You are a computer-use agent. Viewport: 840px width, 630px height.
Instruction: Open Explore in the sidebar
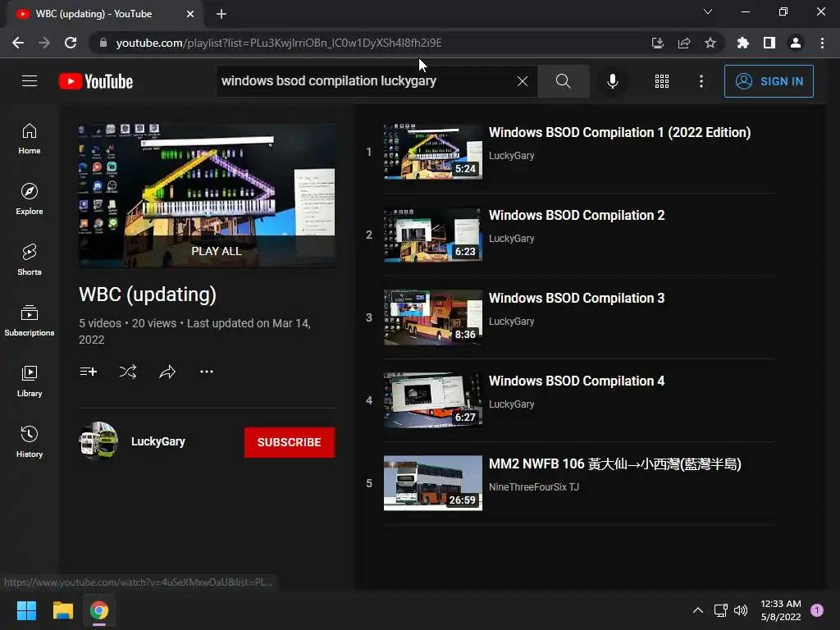pyautogui.click(x=30, y=199)
